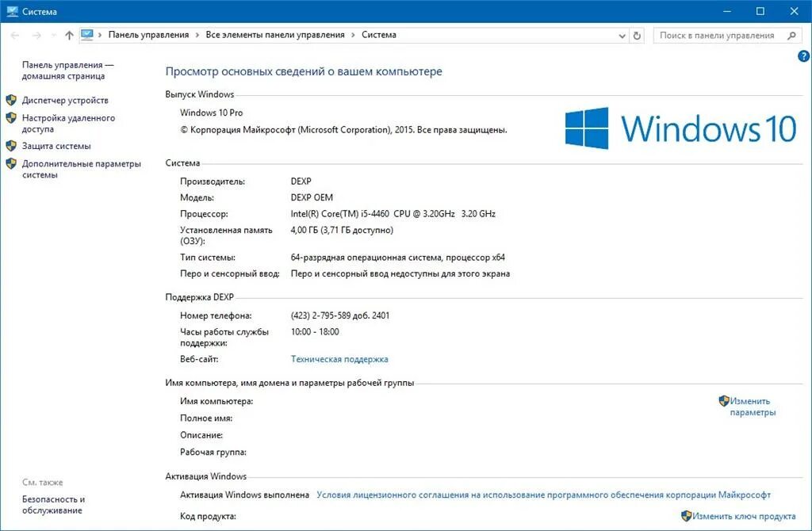Click the Intel Core i5-4460 processor value

393,213
